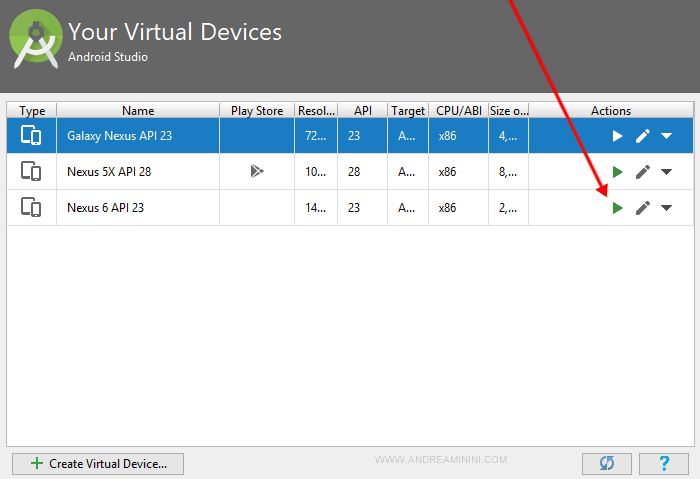Sort by the Type column header
This screenshot has width=700, height=479.
click(32, 110)
